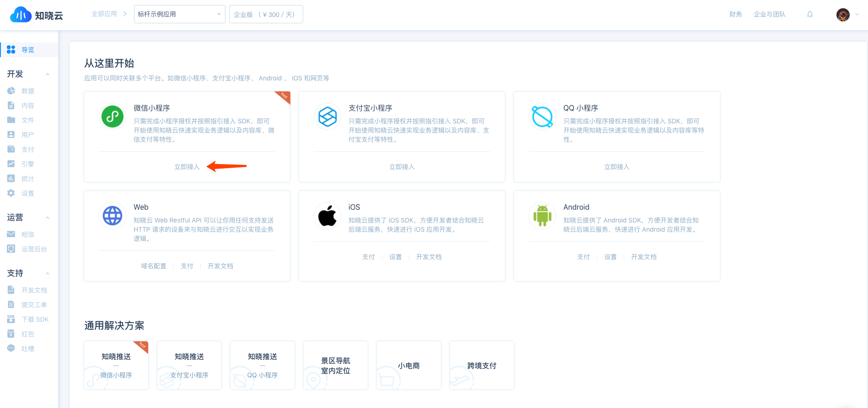Open the 设置 gear icon in sidebar
868x408 pixels.
point(11,193)
